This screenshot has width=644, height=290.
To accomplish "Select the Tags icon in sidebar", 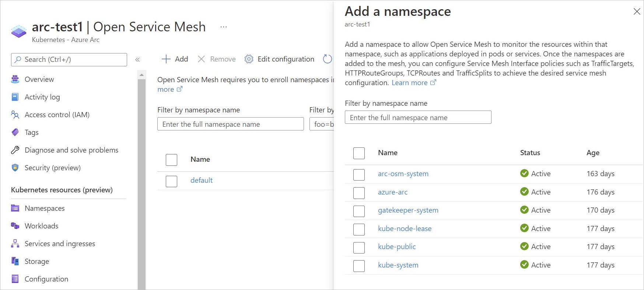I will click(x=15, y=132).
